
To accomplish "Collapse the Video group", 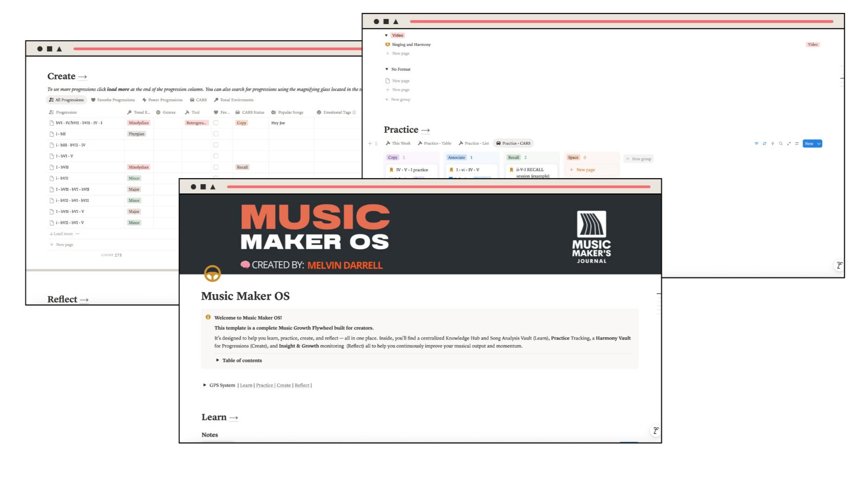I will coord(386,35).
